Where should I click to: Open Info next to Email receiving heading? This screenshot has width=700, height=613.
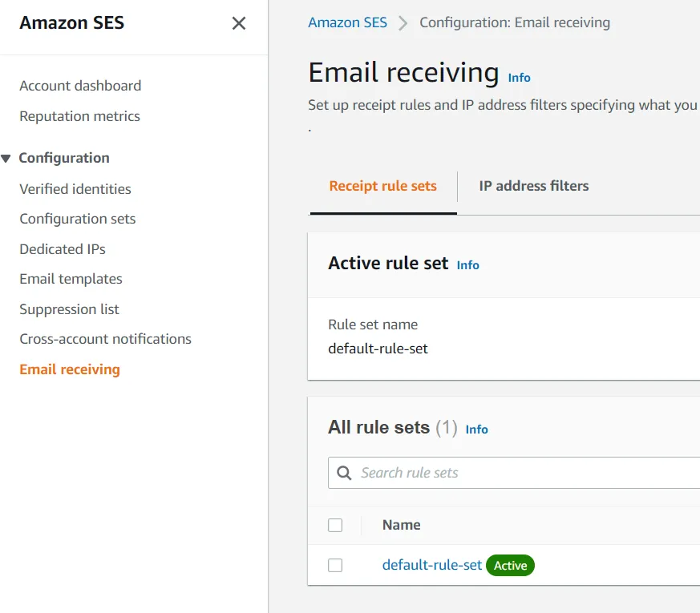[x=519, y=78]
